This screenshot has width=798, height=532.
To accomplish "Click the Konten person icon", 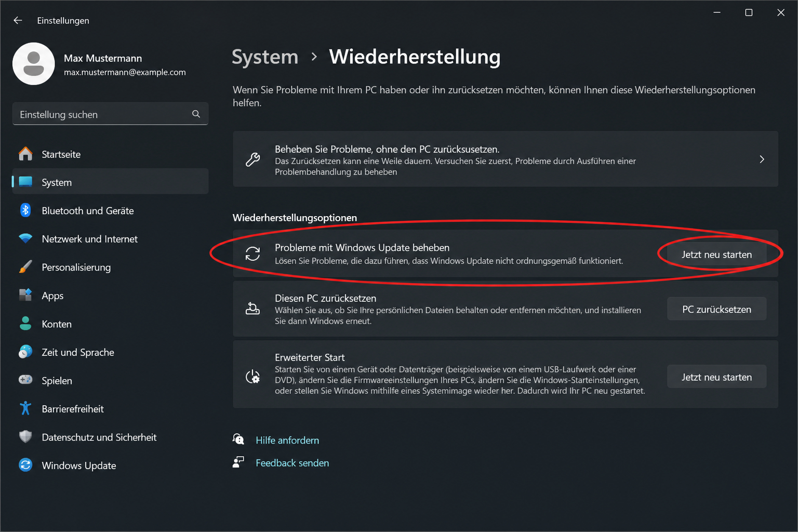I will pyautogui.click(x=25, y=324).
